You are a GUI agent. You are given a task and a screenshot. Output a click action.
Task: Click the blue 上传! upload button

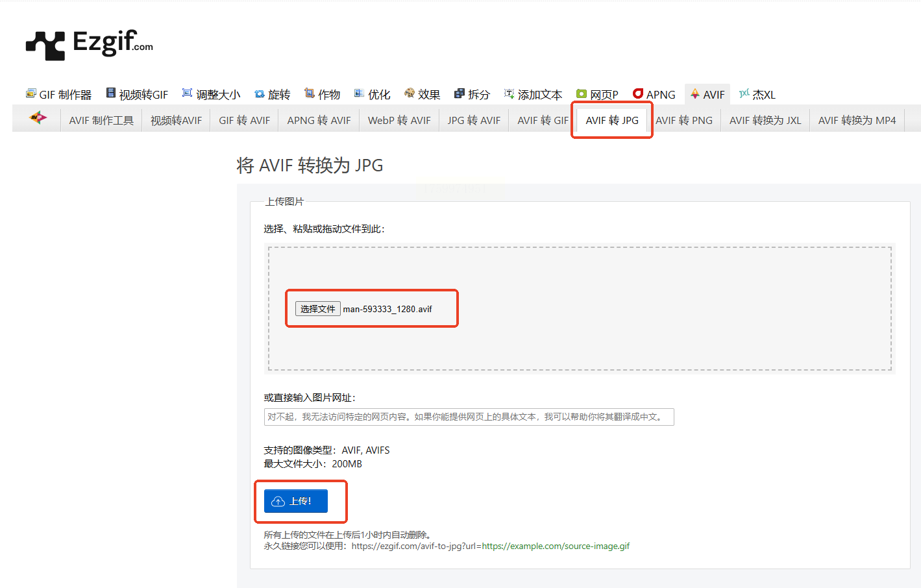pos(296,501)
